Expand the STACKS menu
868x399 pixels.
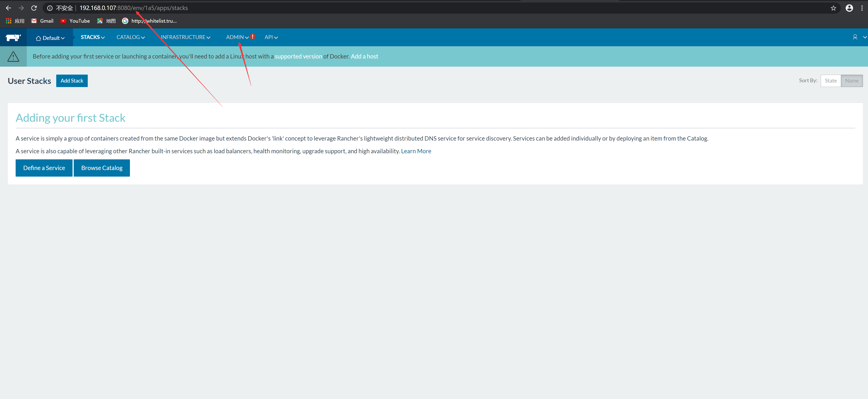point(93,37)
